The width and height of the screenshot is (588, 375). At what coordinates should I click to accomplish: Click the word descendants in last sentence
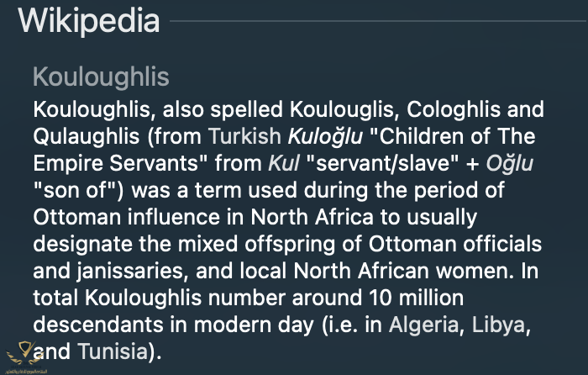tap(94, 325)
